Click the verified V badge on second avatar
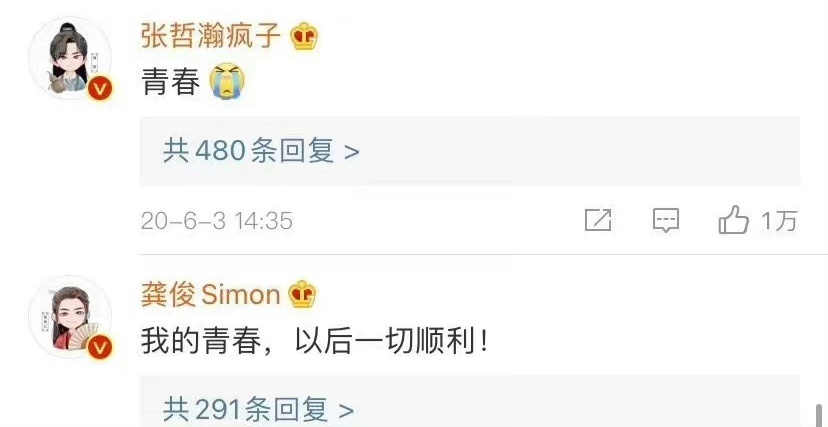Viewport: 828px width, 427px height. 100,346
